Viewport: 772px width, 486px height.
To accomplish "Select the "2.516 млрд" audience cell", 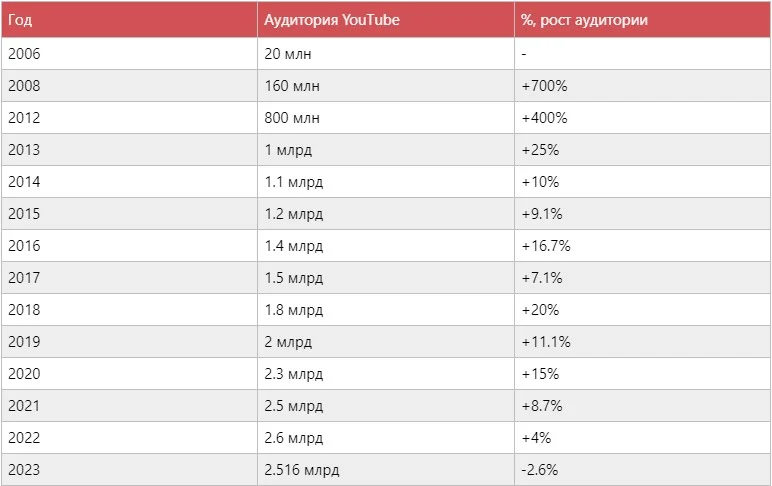I will [304, 470].
